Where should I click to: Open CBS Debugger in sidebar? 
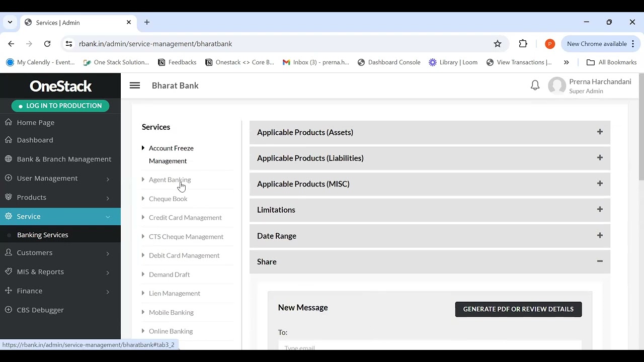pyautogui.click(x=60, y=310)
